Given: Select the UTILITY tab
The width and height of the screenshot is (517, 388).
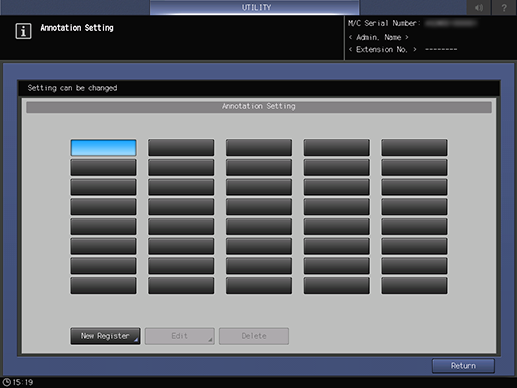Looking at the screenshot, I should [x=255, y=7].
